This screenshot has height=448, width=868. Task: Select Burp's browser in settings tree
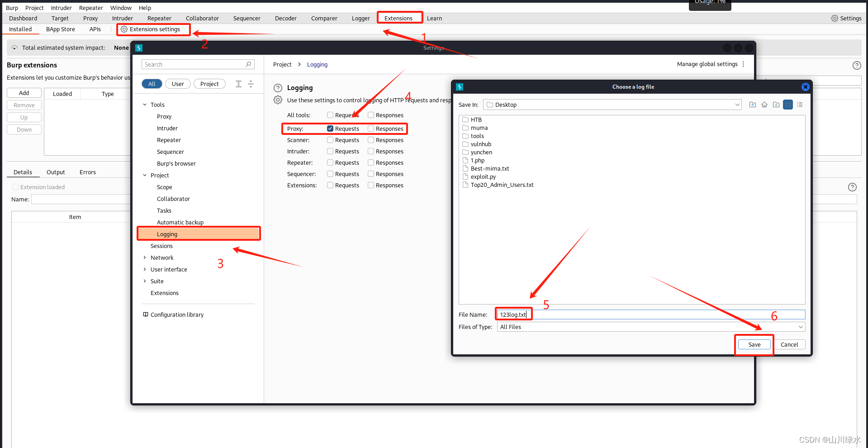(176, 163)
